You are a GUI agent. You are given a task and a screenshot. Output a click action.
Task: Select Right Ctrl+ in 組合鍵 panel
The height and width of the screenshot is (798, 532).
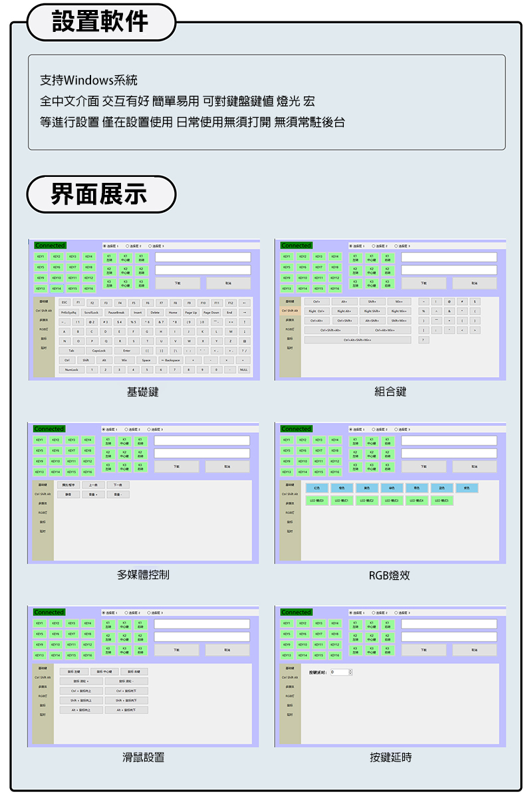pyautogui.click(x=317, y=311)
